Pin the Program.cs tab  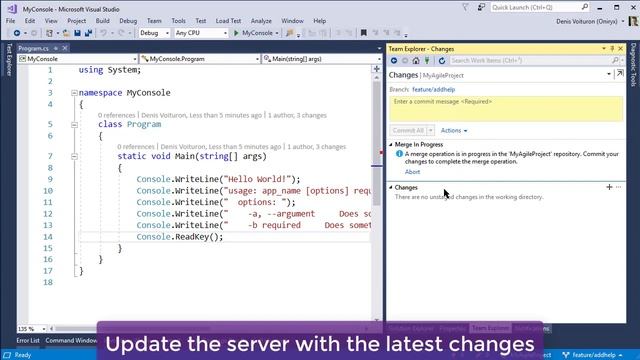56,48
